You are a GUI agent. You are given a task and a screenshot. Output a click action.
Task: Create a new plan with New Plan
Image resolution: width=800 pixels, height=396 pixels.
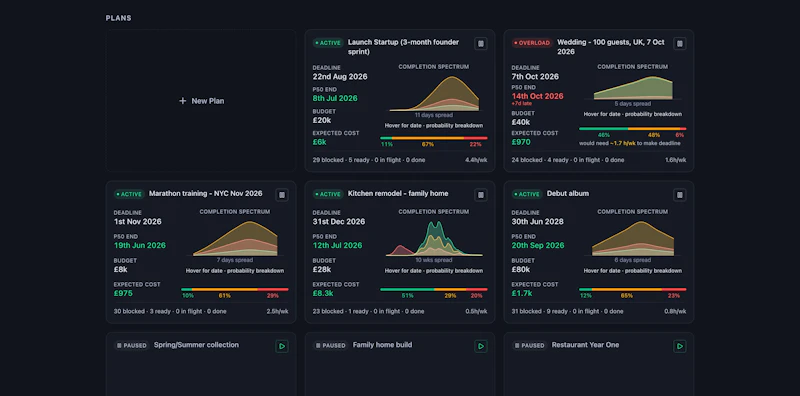tap(201, 101)
